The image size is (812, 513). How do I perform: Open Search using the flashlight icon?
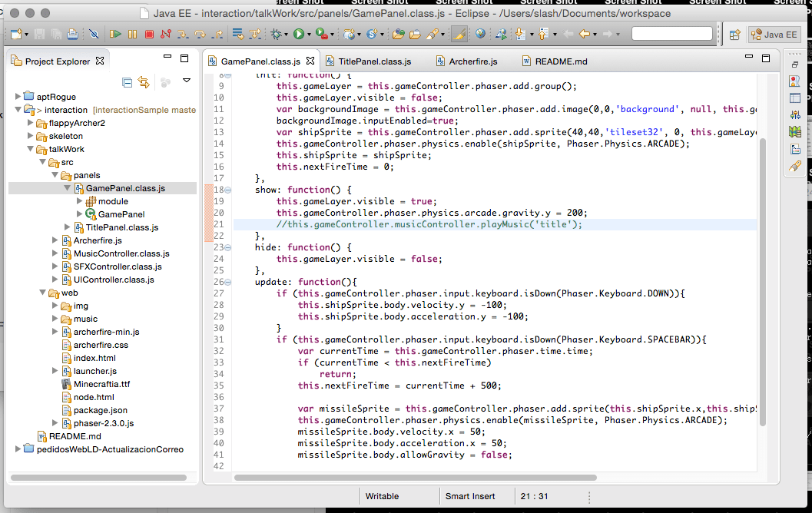[434, 33]
